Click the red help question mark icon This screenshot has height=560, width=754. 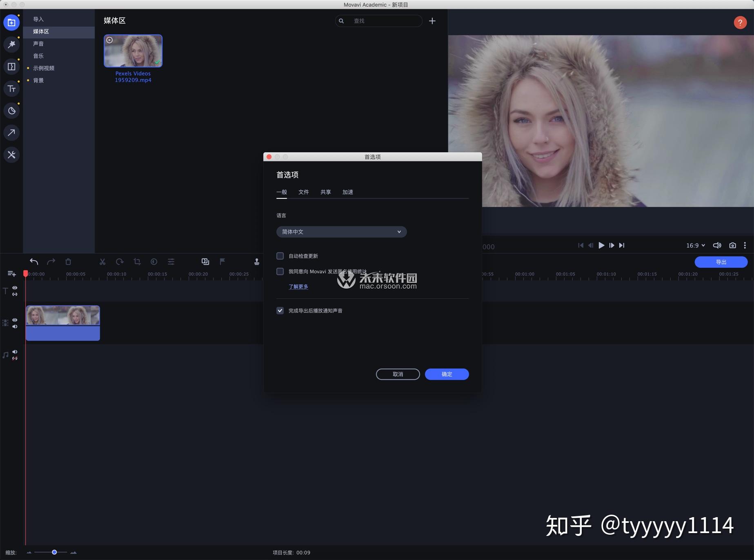click(x=740, y=22)
